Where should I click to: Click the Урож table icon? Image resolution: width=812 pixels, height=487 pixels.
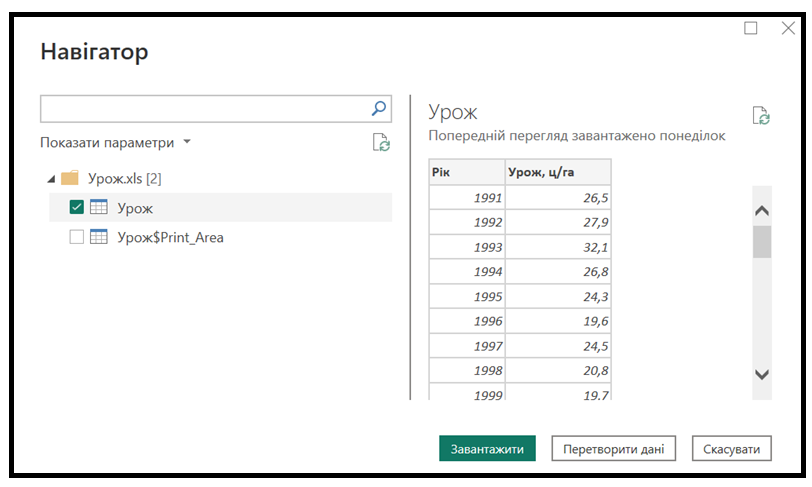tap(98, 207)
